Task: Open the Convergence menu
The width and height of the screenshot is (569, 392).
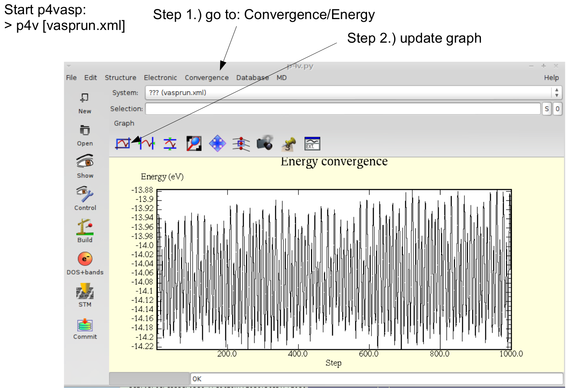Action: [x=207, y=78]
